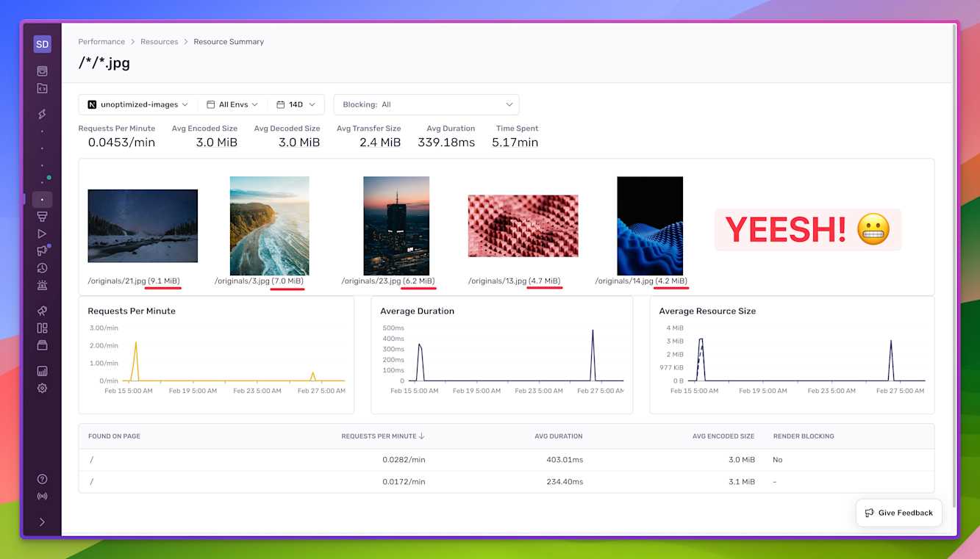Viewport: 980px width, 559px height.
Task: Open Issues inbox icon in sidebar
Action: pyautogui.click(x=42, y=71)
